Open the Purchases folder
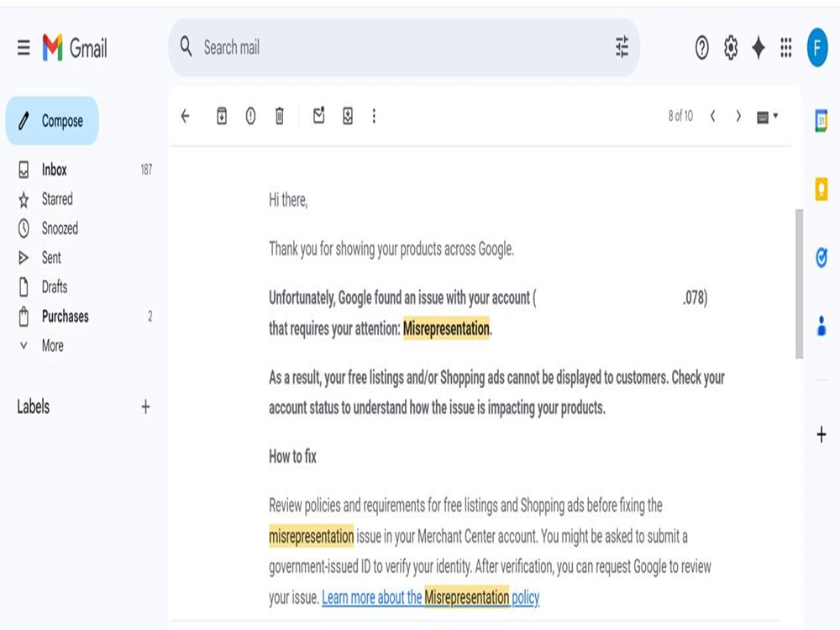 (x=66, y=317)
